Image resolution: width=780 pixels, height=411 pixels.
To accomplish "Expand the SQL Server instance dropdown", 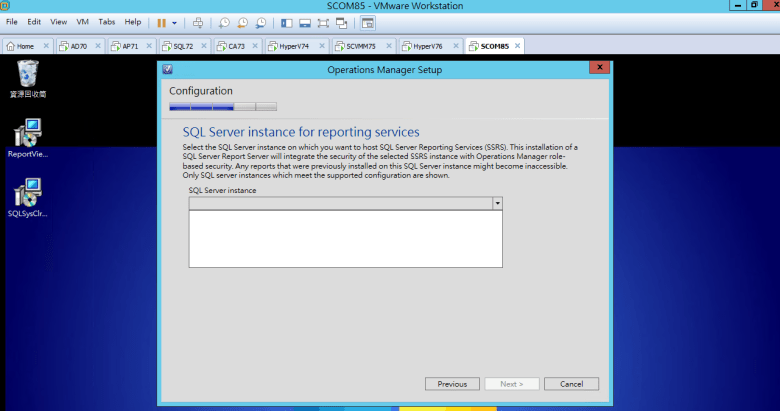I will click(x=497, y=203).
